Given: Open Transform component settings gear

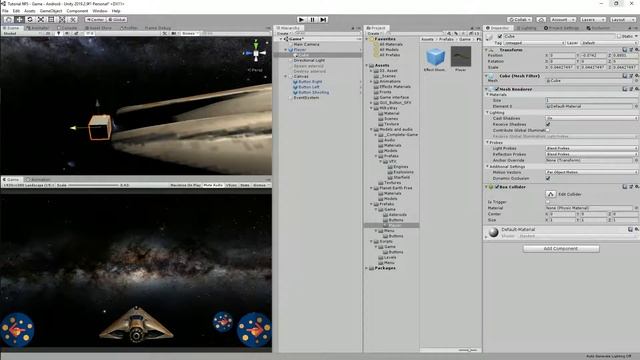Looking at the screenshot, I should 636,49.
